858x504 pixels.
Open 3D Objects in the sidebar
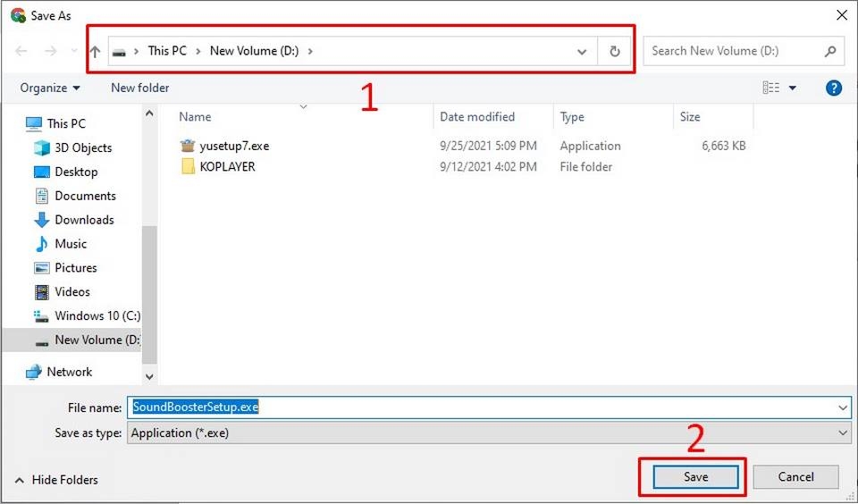83,147
